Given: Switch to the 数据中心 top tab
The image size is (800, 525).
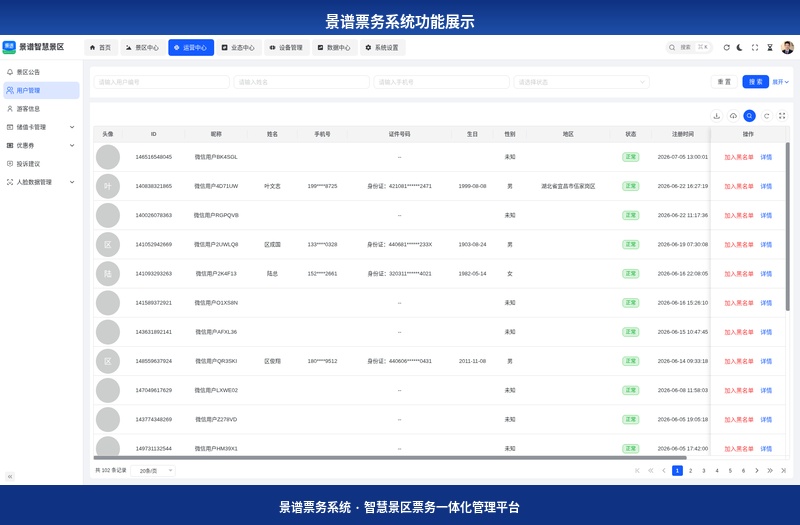Looking at the screenshot, I should click(334, 47).
